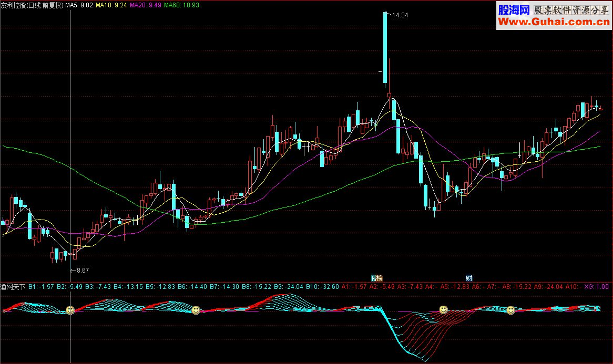Select the yellow MA10: 9.24 legend label

111,5
